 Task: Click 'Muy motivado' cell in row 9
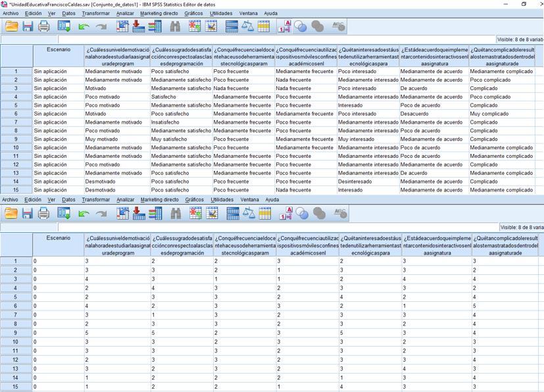tap(117, 139)
